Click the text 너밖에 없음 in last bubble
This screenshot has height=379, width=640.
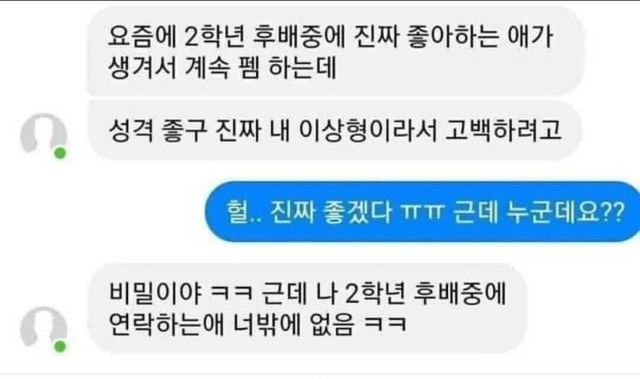tap(293, 324)
